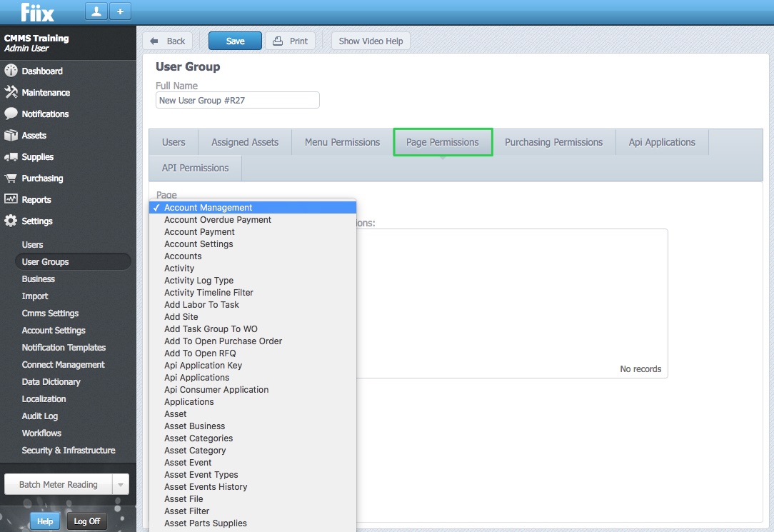Screen dimensions: 774x532
Task: Open Api Applications tab
Action: point(661,142)
